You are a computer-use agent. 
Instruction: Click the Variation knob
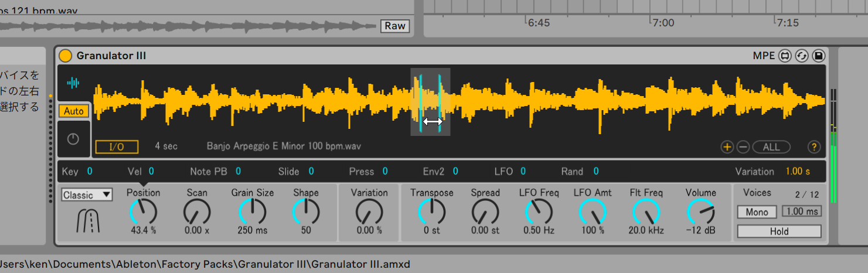click(369, 211)
